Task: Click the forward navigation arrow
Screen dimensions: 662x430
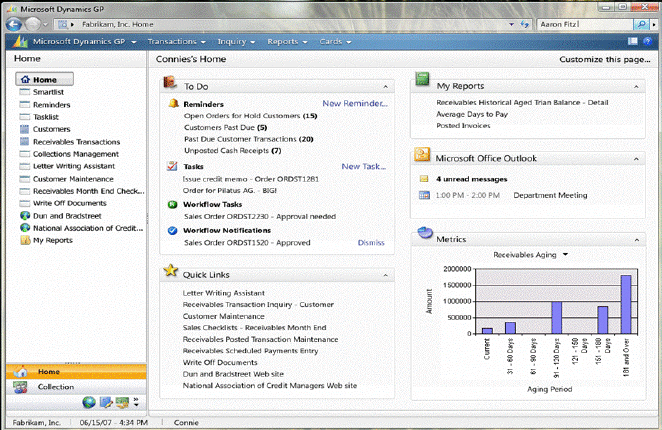Action: [x=33, y=24]
